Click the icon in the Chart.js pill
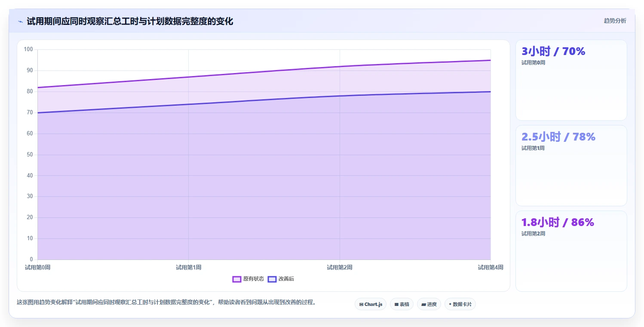 [361, 304]
